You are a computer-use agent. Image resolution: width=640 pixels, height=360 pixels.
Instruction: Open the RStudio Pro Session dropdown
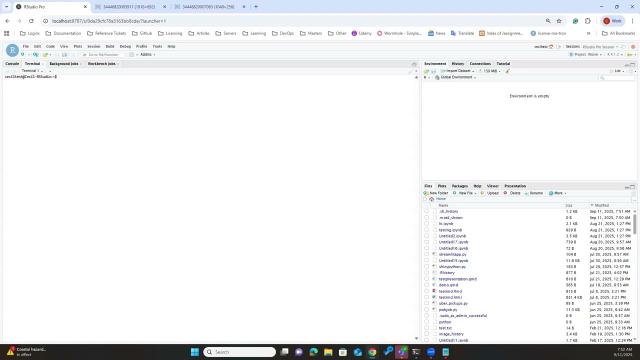[600, 47]
